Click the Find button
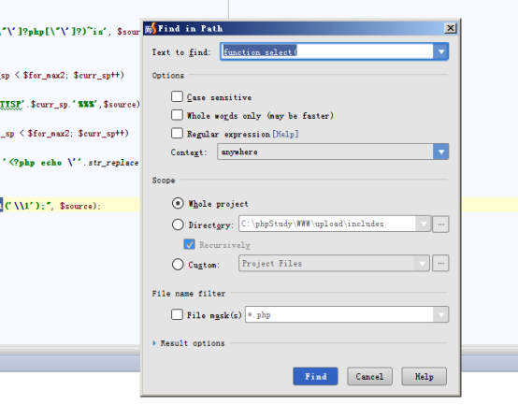The height and width of the screenshot is (420, 518). (315, 376)
